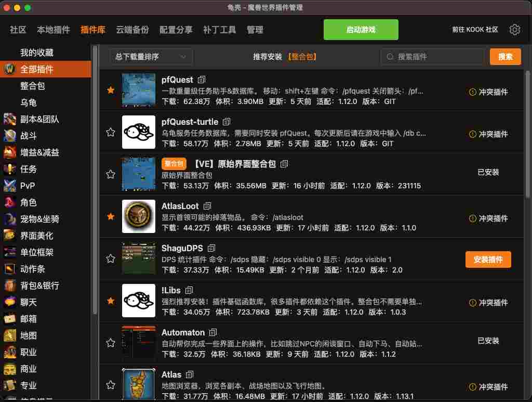The width and height of the screenshot is (532, 402).
Task: Favorite the 【VE】原始界面整合包 entry
Action: (111, 174)
